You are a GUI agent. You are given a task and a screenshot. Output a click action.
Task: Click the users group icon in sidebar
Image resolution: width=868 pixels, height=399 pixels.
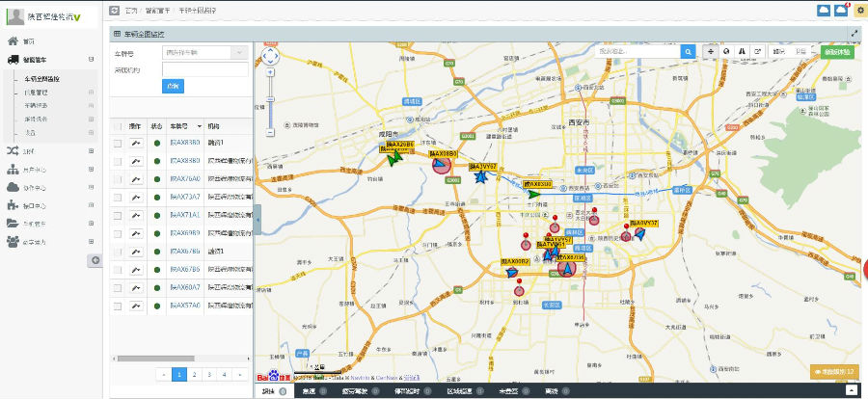coord(13,241)
